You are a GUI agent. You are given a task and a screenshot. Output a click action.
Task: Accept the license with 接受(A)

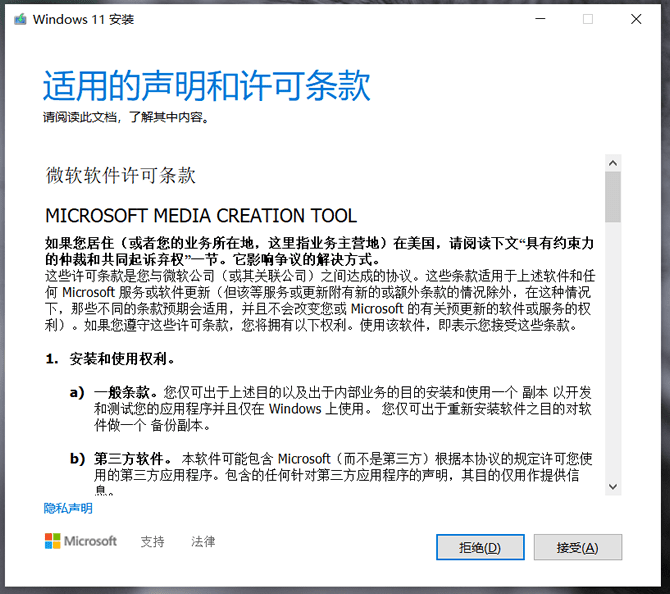coord(578,547)
